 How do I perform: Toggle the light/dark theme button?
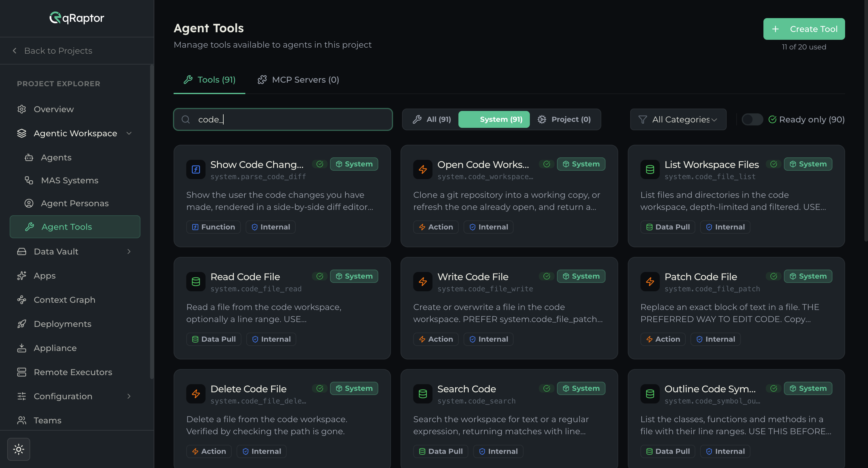click(x=18, y=449)
